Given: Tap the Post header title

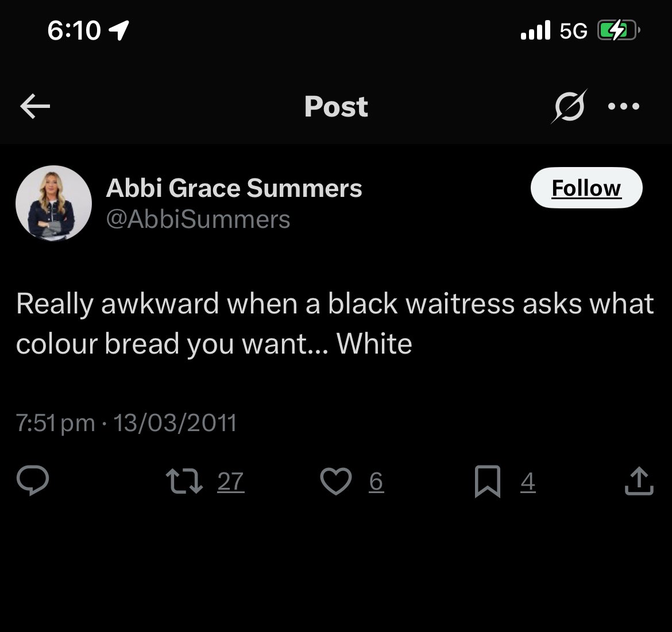Looking at the screenshot, I should pos(336,106).
